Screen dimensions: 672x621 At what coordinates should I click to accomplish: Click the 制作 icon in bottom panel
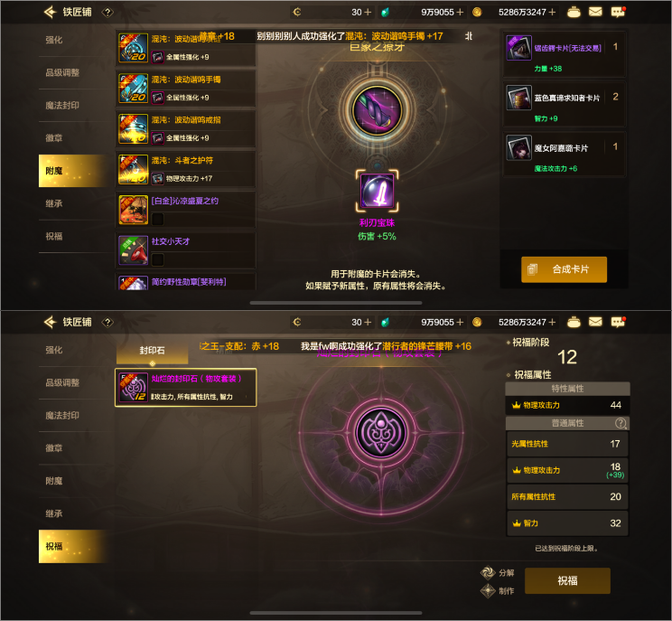click(x=488, y=591)
